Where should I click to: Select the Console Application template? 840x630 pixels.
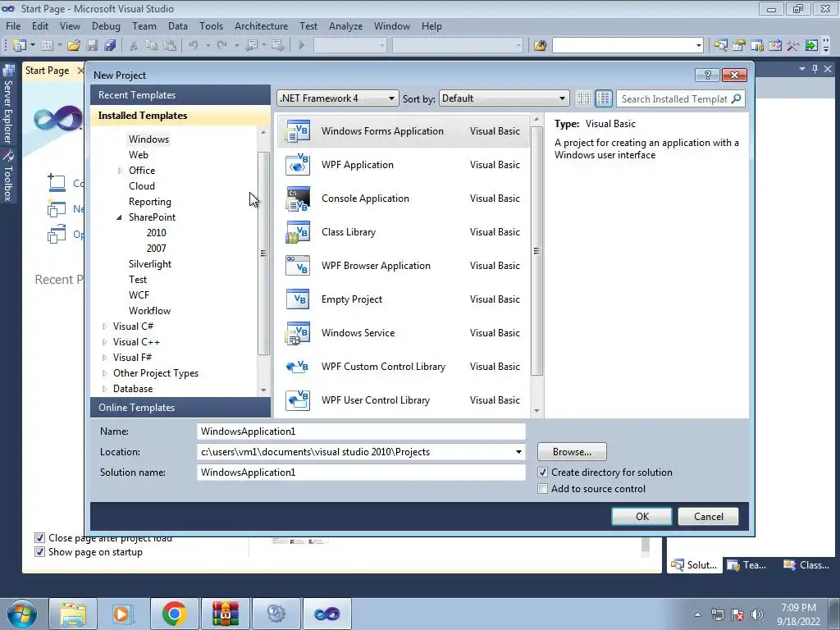click(x=403, y=199)
